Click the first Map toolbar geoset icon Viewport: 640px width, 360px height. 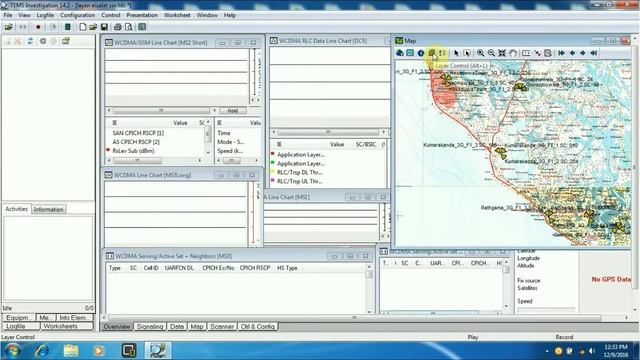click(400, 53)
